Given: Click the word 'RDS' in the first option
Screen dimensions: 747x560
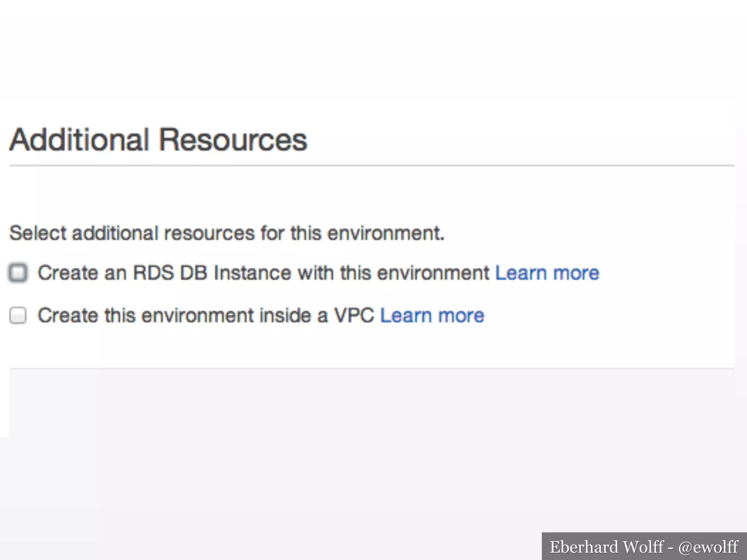Looking at the screenshot, I should pyautogui.click(x=153, y=273).
